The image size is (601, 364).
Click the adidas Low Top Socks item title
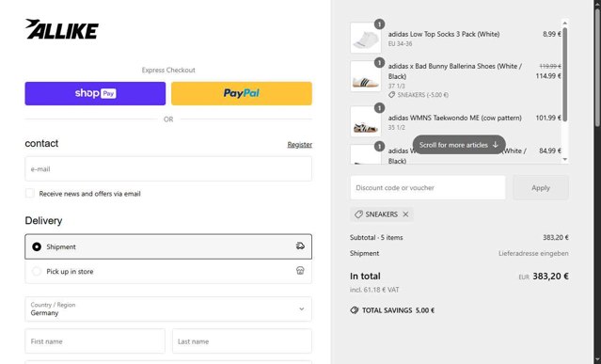click(x=444, y=34)
